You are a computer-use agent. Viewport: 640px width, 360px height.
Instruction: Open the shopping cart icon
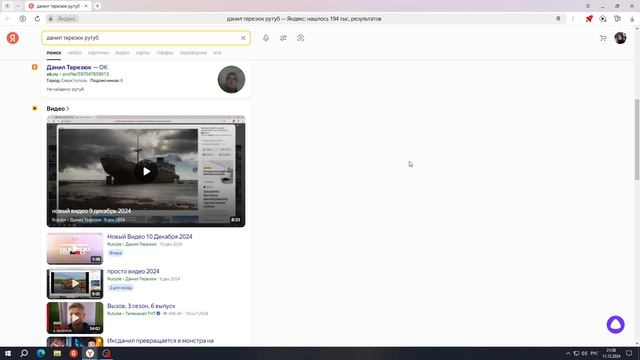[x=603, y=38]
